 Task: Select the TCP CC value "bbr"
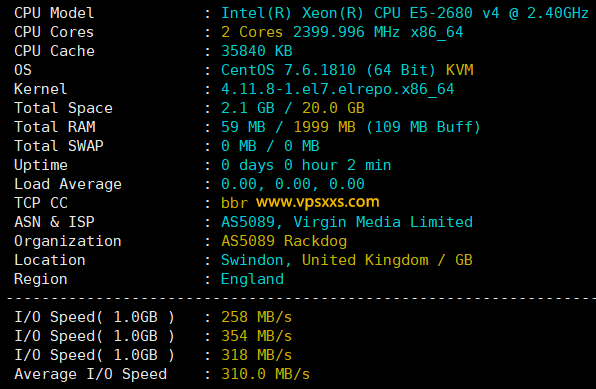click(235, 203)
